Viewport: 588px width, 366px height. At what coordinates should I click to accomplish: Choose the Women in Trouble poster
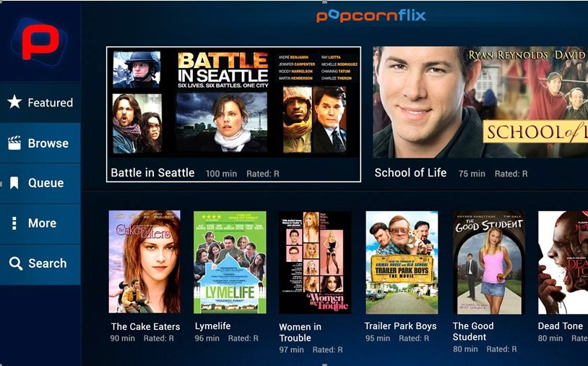pos(315,263)
